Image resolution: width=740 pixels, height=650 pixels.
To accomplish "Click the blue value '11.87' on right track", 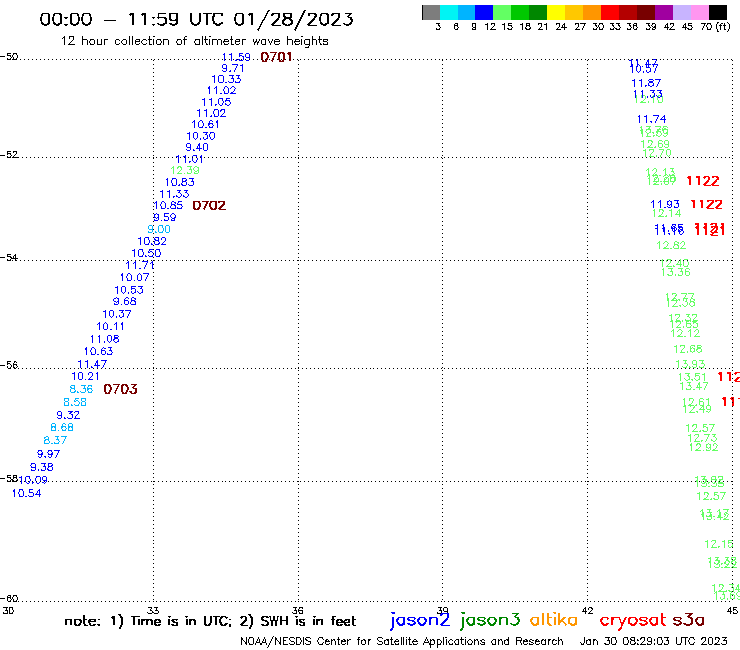I will click(x=646, y=83).
